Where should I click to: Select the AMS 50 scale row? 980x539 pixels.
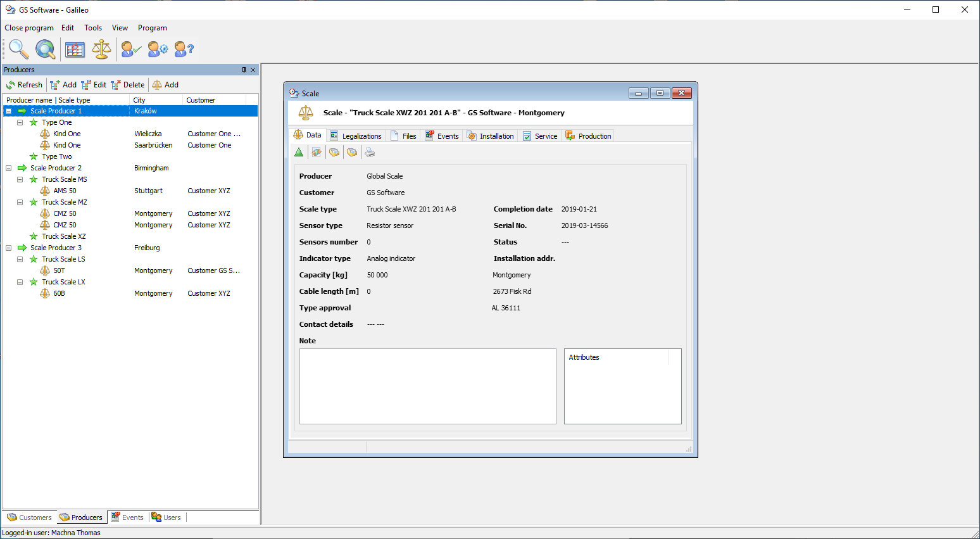click(x=65, y=191)
